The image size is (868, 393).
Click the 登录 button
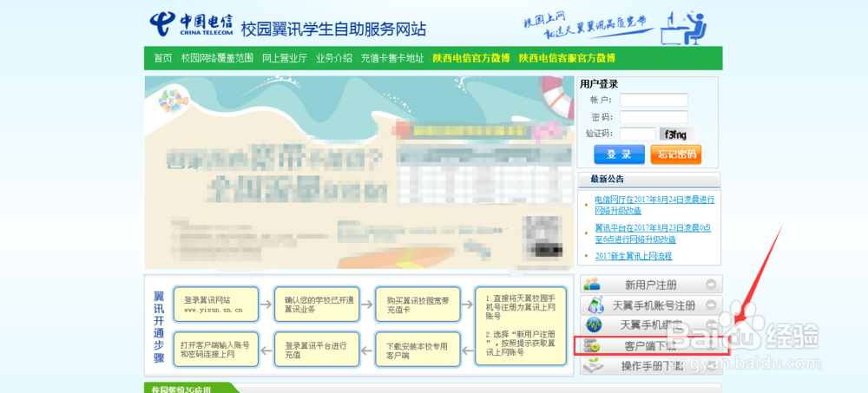coord(619,154)
